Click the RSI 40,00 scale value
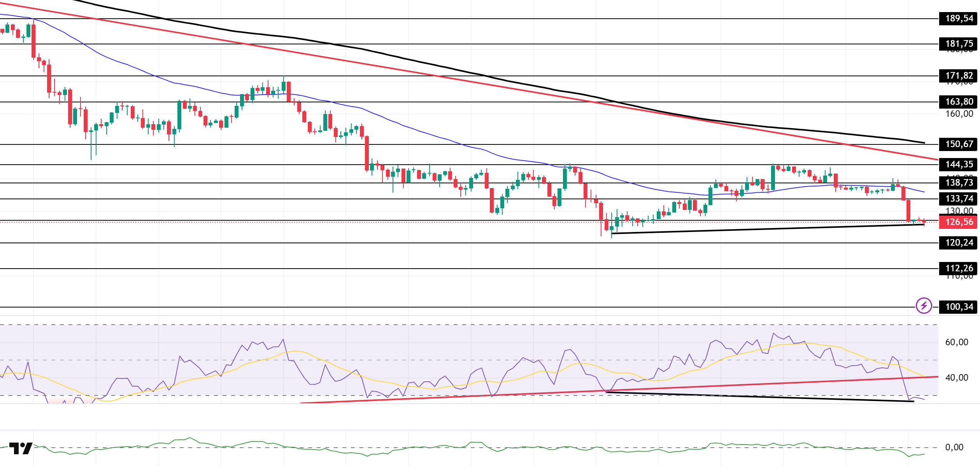This screenshot has width=980, height=471. (957, 378)
